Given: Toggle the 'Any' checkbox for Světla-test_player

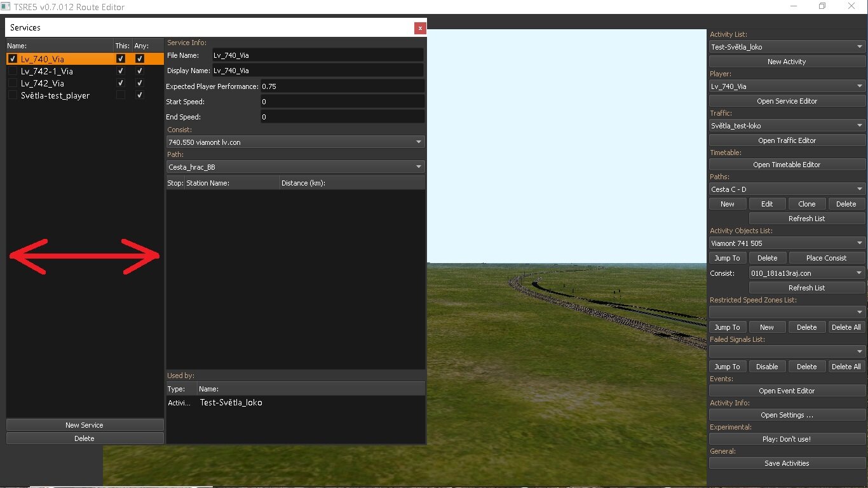Looking at the screenshot, I should [x=140, y=95].
